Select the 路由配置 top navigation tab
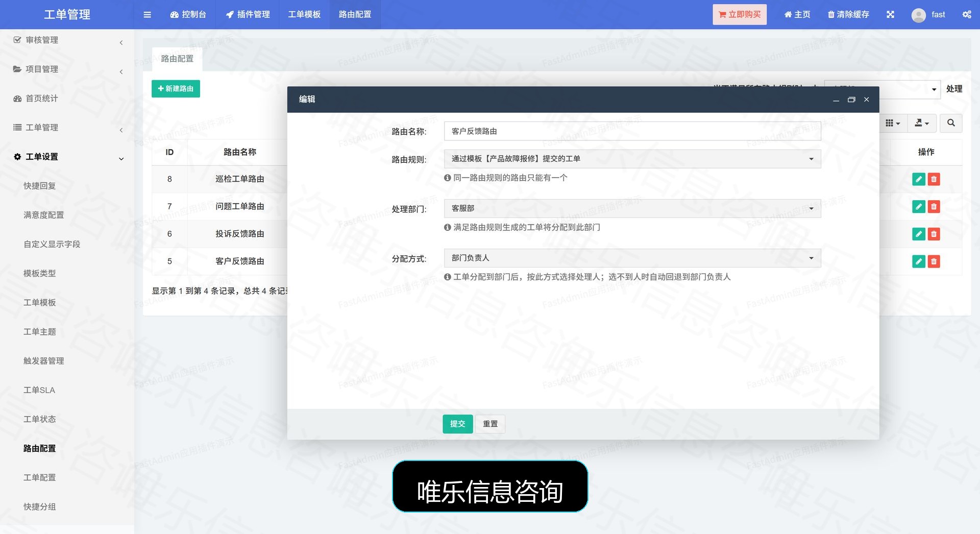Viewport: 980px width, 534px height. [355, 14]
